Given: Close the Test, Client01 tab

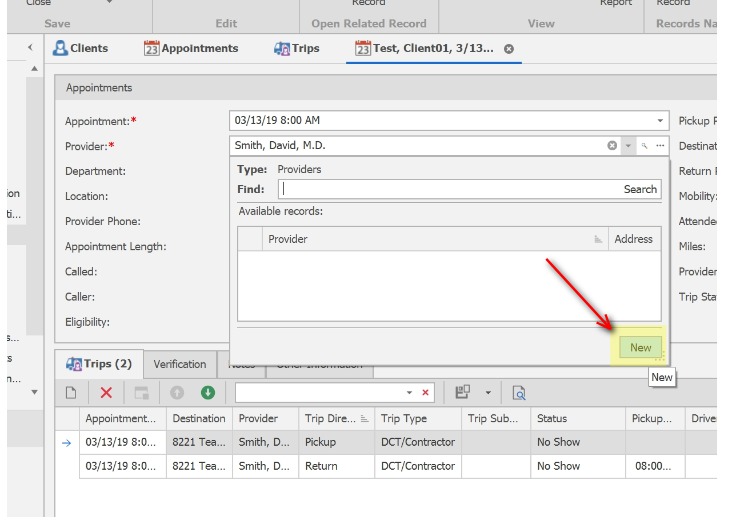Looking at the screenshot, I should (509, 49).
